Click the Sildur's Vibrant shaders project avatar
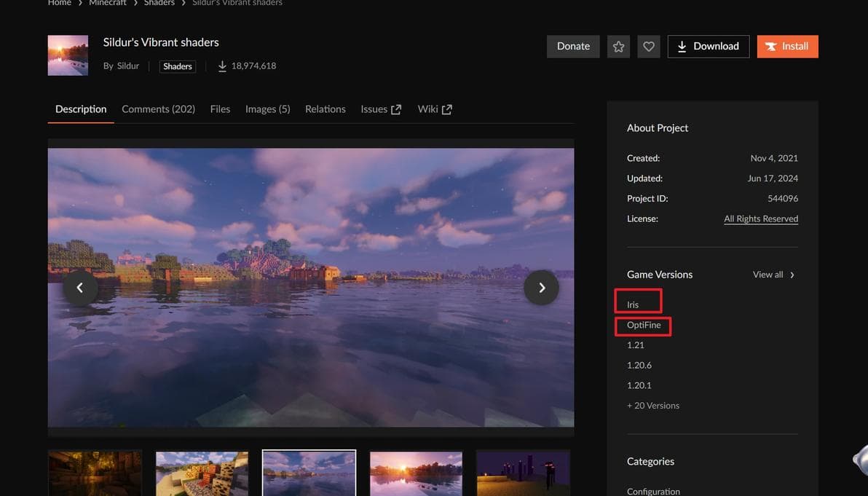 (68, 55)
